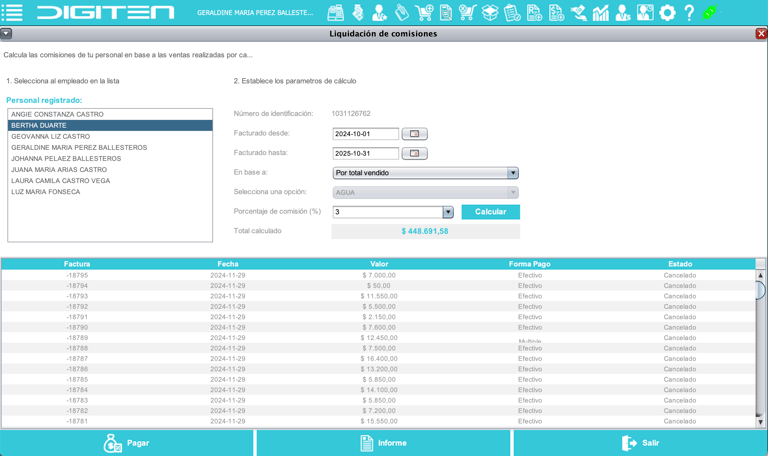Close the Liquidación de comisiones panel
Screen dimensions: 768x456
point(761,33)
